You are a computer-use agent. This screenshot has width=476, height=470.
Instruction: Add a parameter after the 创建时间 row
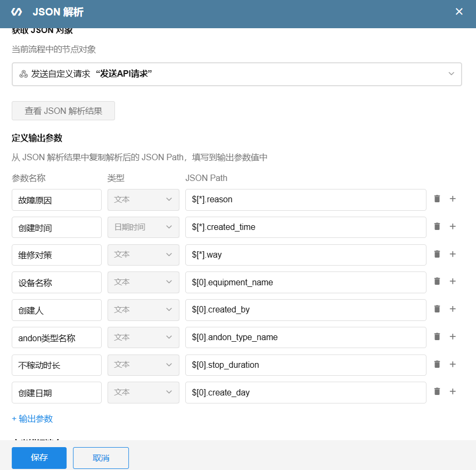pos(453,227)
